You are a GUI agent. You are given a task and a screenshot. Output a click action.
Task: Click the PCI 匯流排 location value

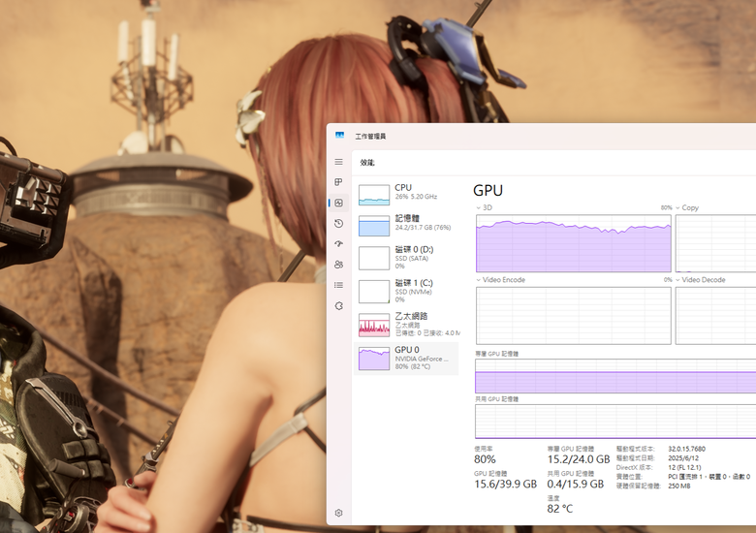coord(709,477)
